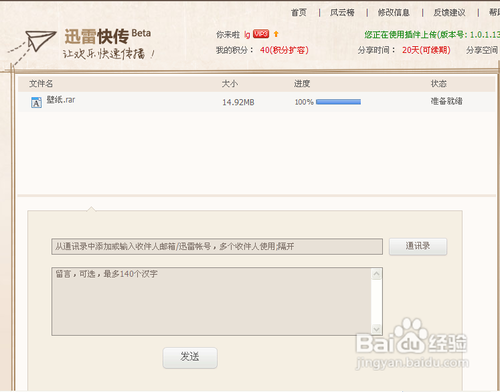Click the 40(积分扩容) points link
This screenshot has width=500, height=392.
[284, 50]
